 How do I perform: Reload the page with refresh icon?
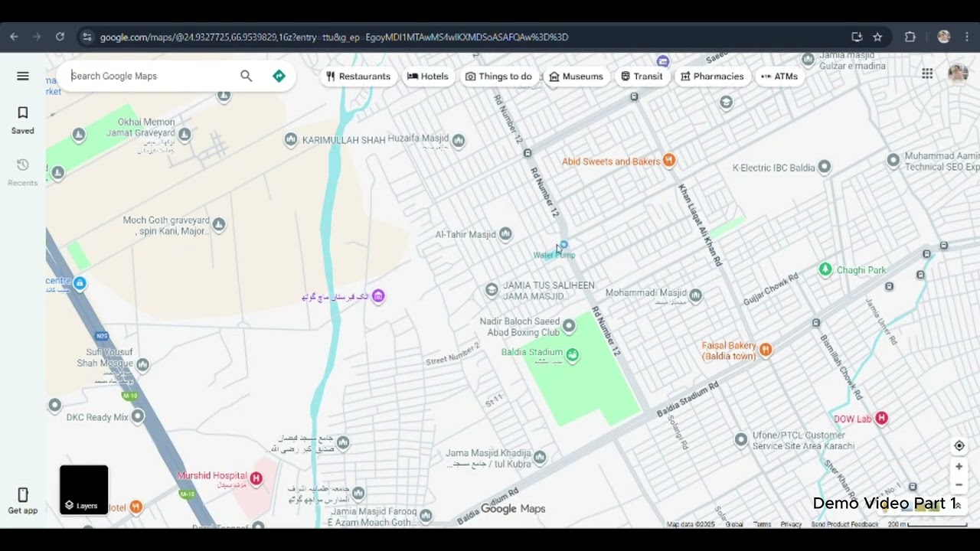point(60,37)
